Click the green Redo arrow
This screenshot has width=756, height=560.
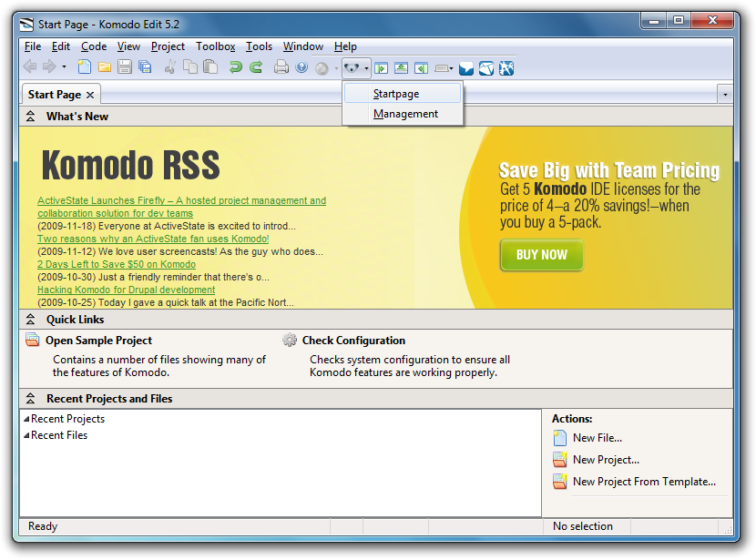tap(256, 67)
